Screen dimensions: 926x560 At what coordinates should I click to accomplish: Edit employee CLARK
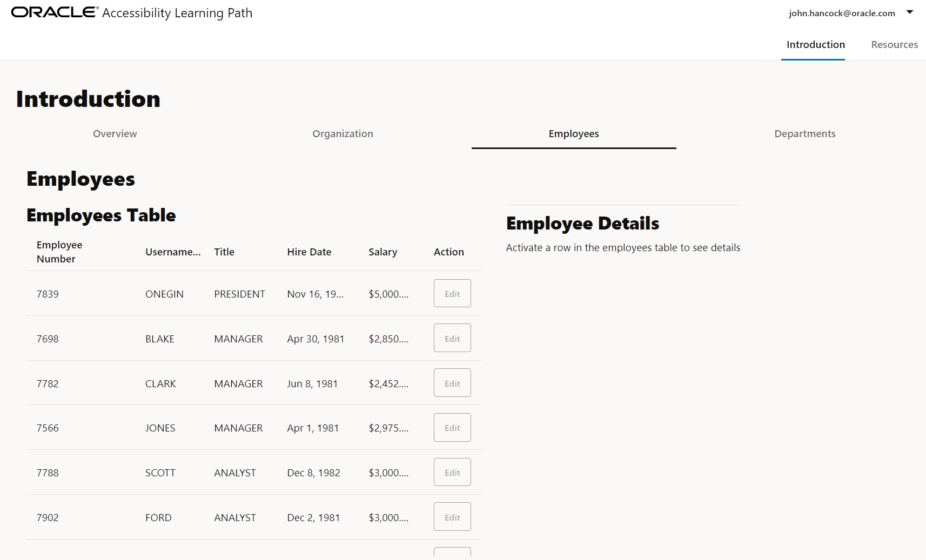tap(452, 382)
